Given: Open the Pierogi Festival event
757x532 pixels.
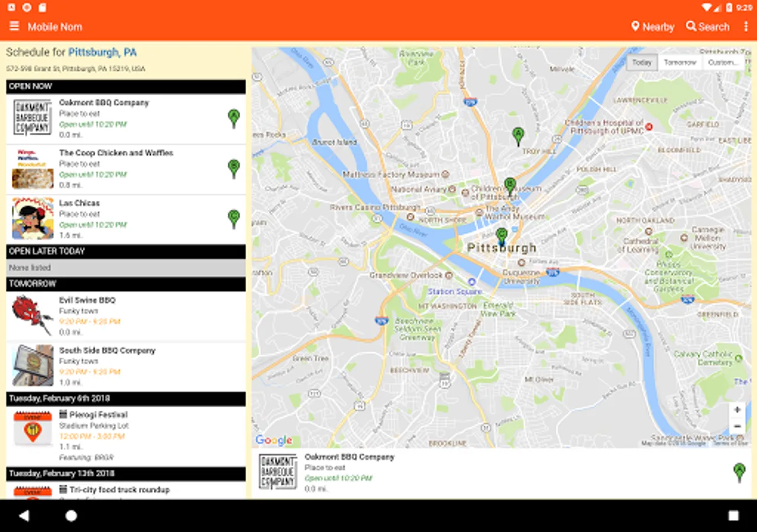Looking at the screenshot, I should coord(126,436).
